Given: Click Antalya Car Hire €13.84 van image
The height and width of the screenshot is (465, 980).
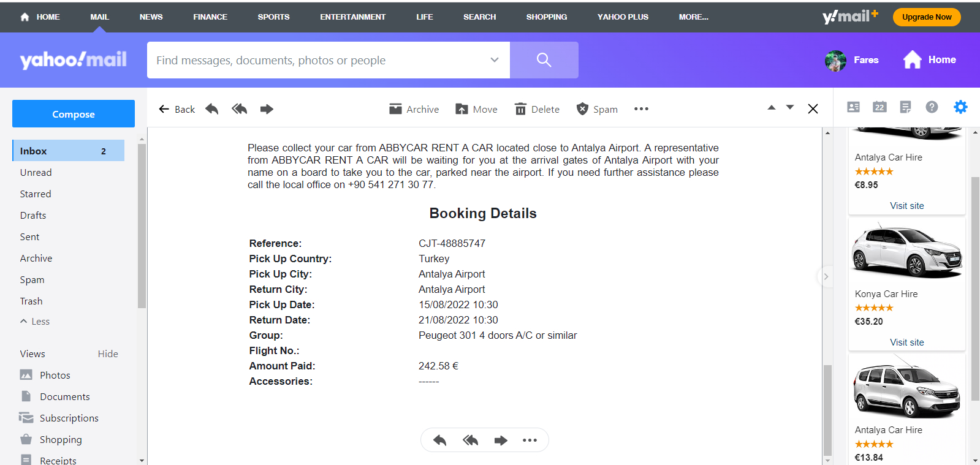Looking at the screenshot, I should (x=907, y=388).
